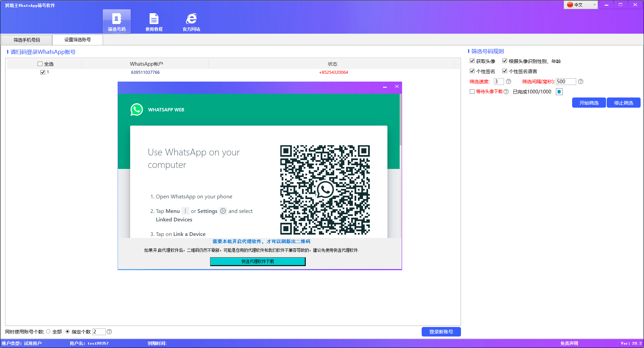Click the WhatsApp logo in the header

[x=137, y=110]
